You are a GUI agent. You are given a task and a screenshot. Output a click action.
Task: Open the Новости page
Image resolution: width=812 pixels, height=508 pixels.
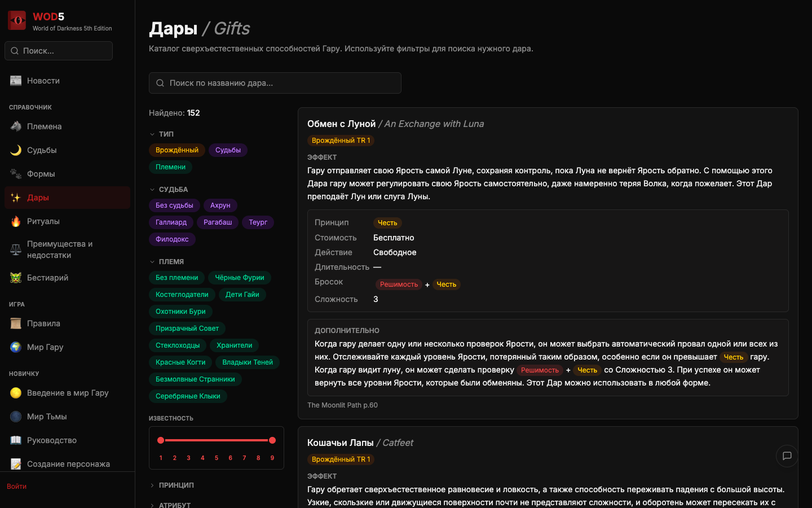(x=68, y=81)
